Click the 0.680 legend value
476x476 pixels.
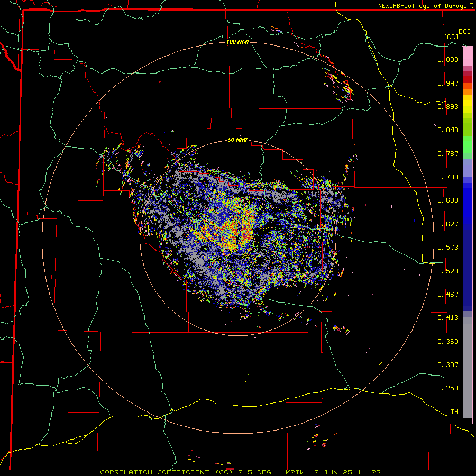pos(448,200)
